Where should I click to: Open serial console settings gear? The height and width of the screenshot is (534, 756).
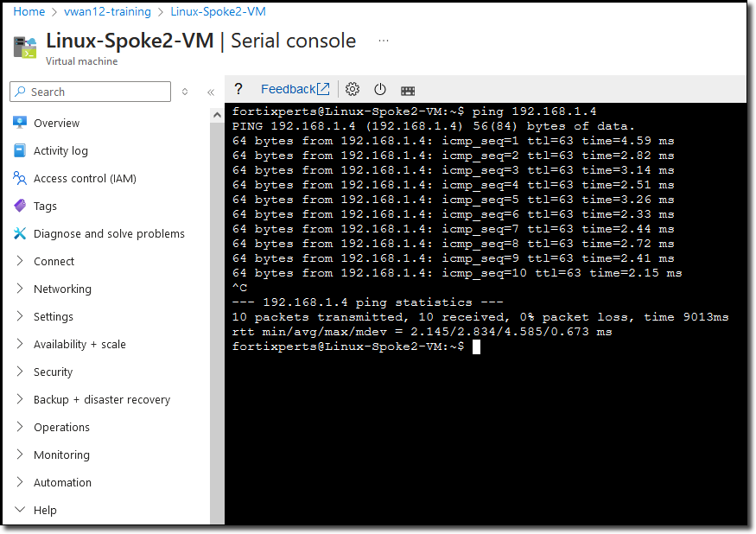pos(353,89)
